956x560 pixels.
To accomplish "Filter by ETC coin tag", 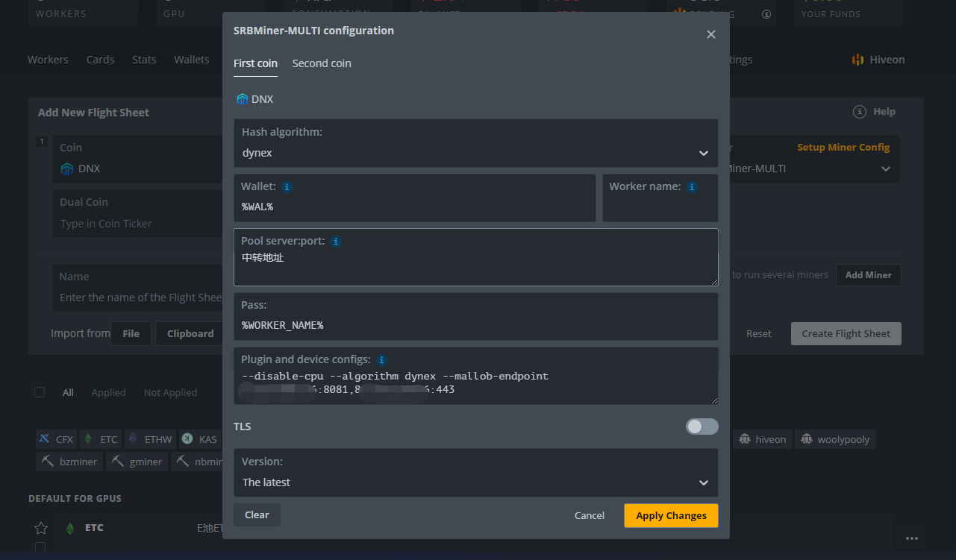I will 101,439.
